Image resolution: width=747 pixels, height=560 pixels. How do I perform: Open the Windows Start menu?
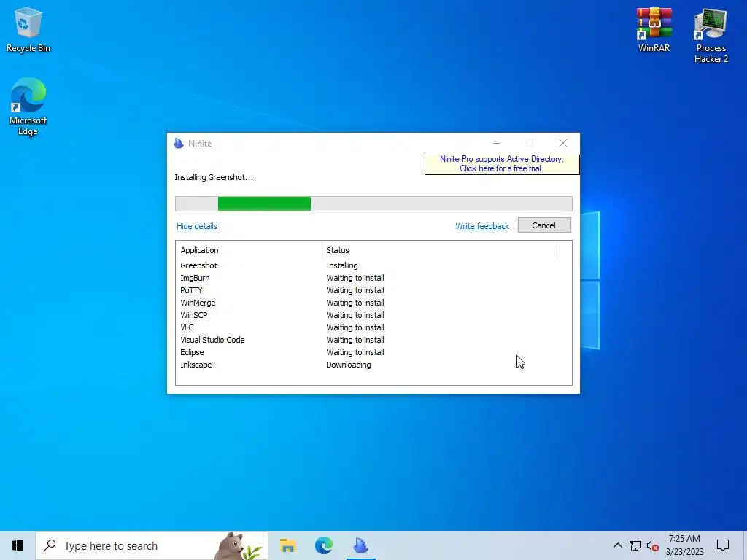tap(18, 545)
